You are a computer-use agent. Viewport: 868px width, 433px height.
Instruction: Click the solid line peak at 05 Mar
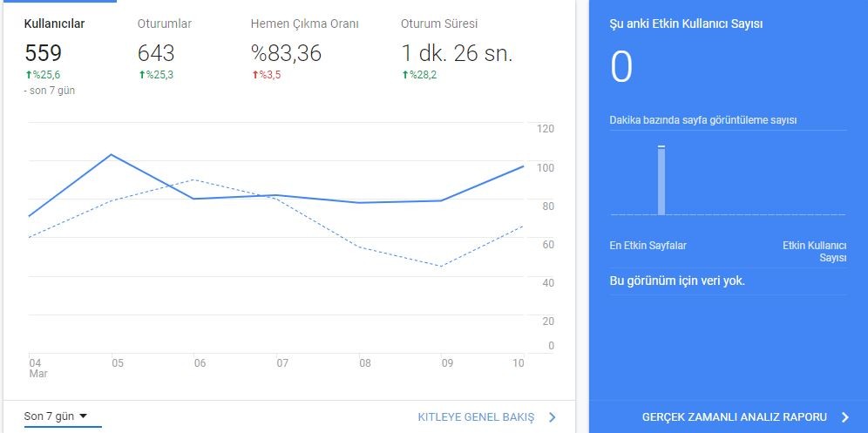point(112,154)
